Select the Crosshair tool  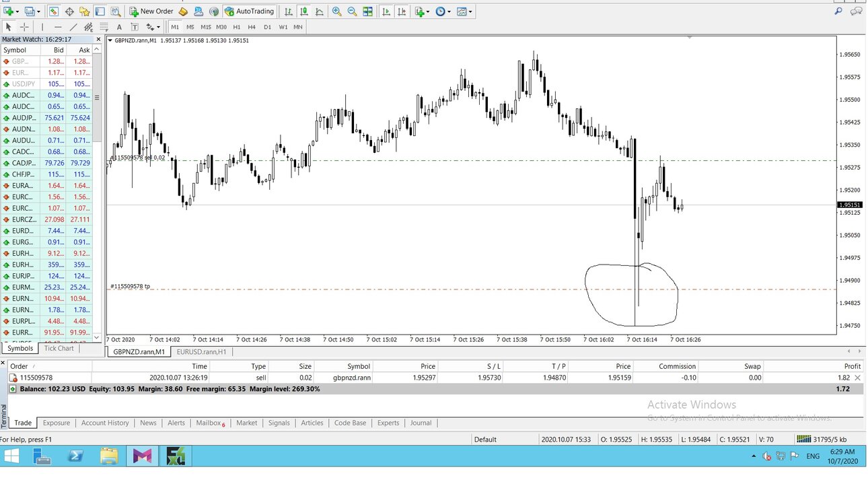[24, 27]
